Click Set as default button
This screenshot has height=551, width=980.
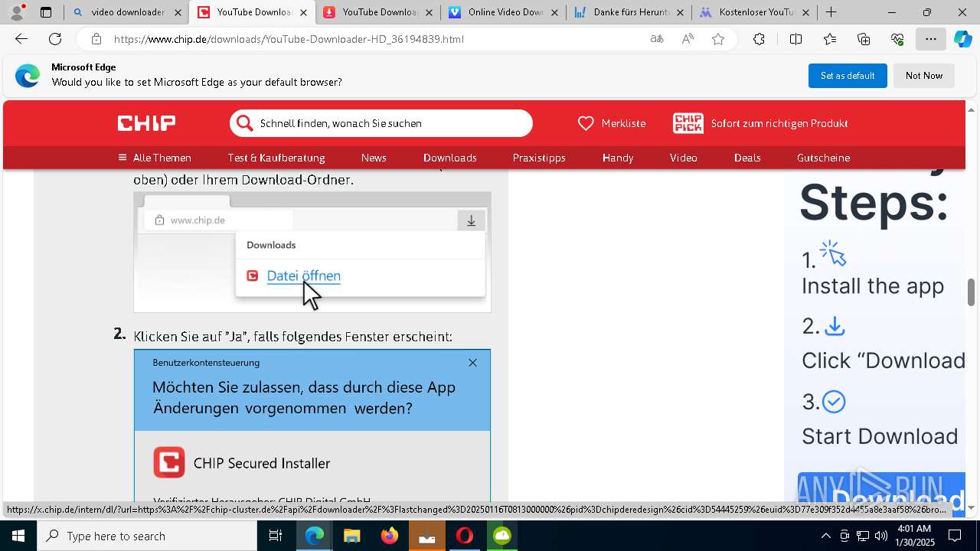(848, 76)
